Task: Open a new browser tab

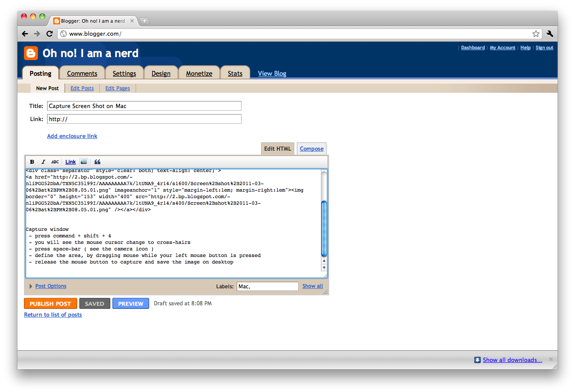Action: [145, 21]
